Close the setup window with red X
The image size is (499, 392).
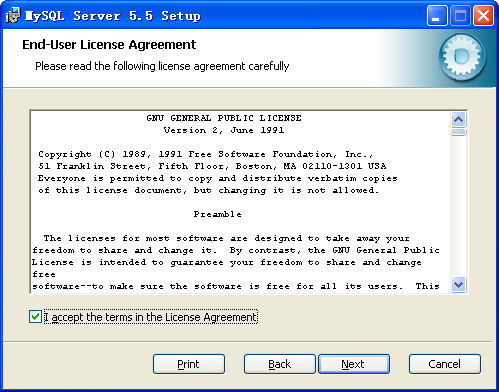[x=483, y=16]
